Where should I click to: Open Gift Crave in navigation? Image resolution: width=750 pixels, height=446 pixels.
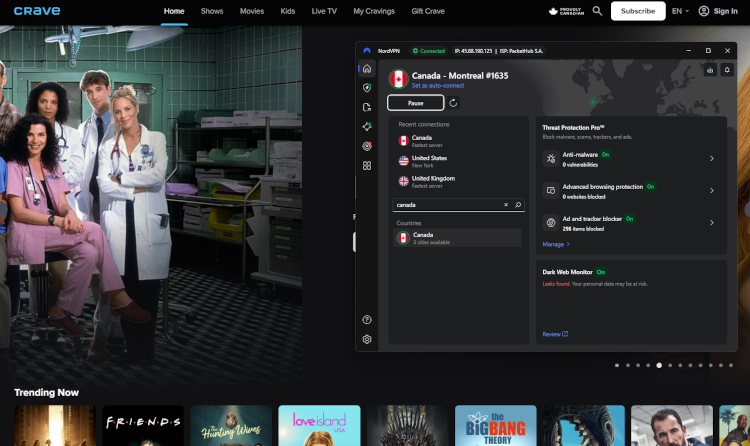428,11
